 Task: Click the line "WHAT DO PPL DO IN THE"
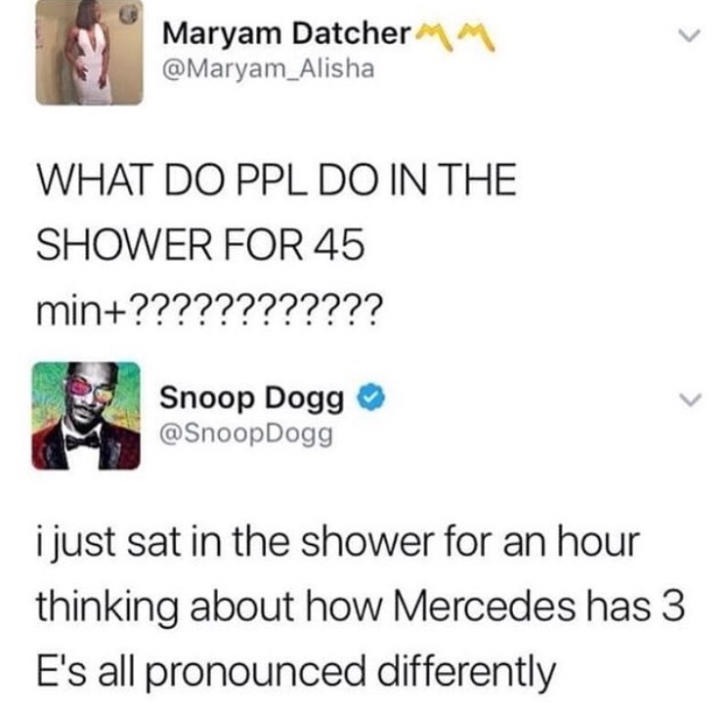tap(277, 180)
